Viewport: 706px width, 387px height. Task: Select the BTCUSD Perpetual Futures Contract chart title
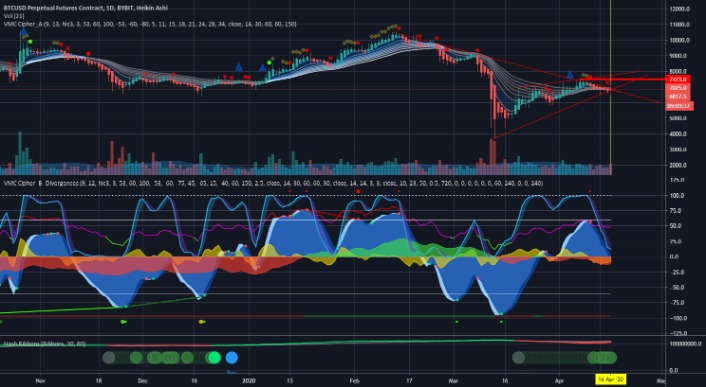click(x=86, y=8)
